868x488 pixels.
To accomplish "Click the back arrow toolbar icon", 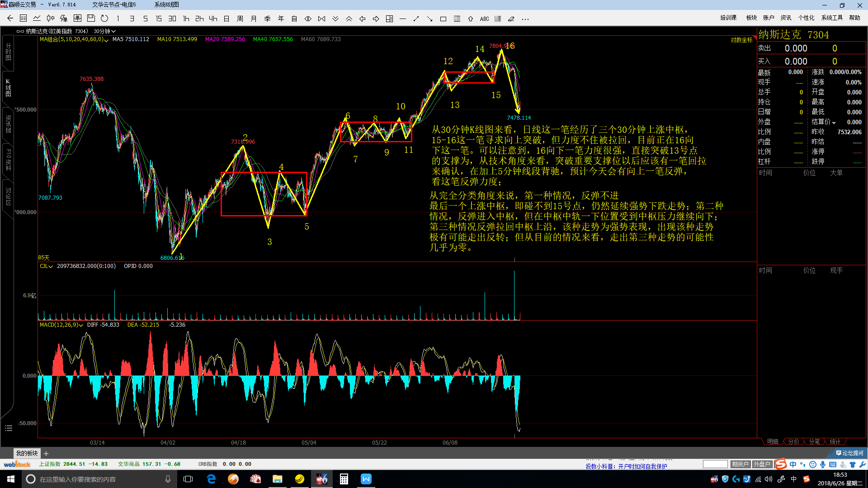I will (x=10, y=19).
